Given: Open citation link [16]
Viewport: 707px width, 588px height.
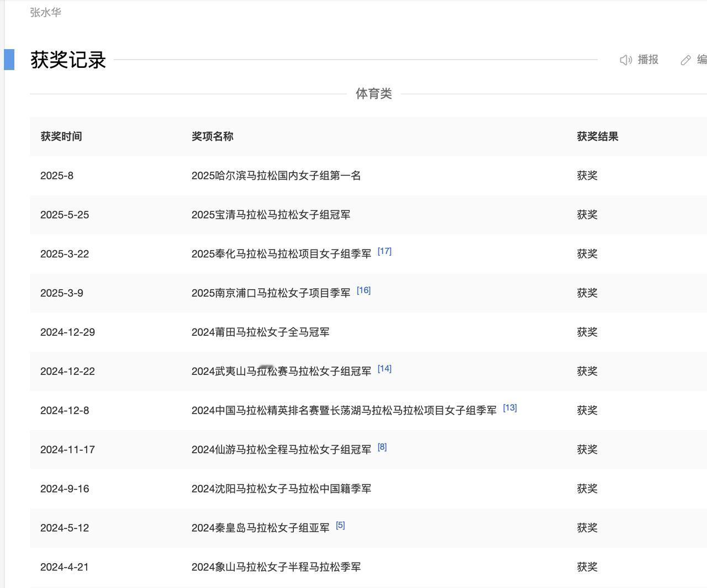Looking at the screenshot, I should point(363,290).
